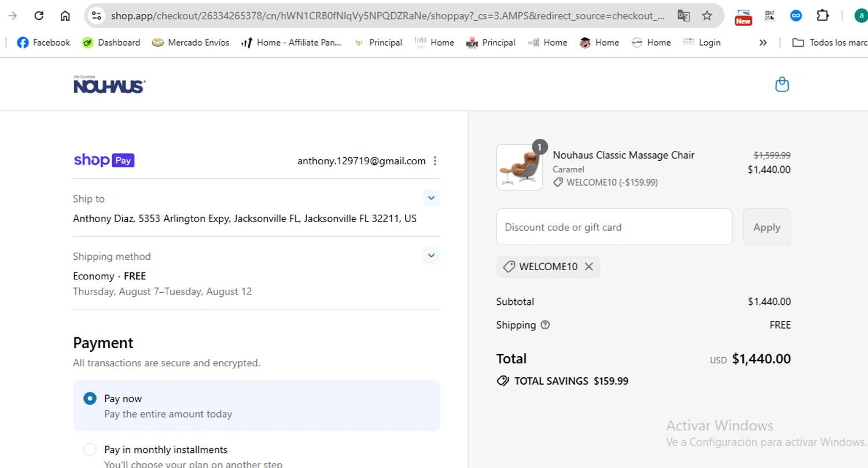The height and width of the screenshot is (468, 868).
Task: Click the Caramel color variant text
Action: (x=568, y=169)
